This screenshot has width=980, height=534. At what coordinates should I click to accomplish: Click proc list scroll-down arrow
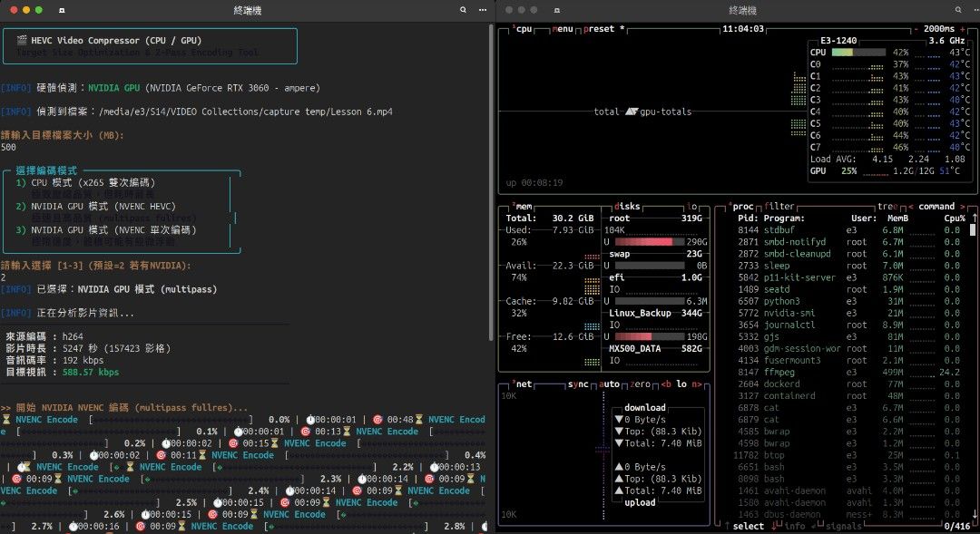click(974, 514)
